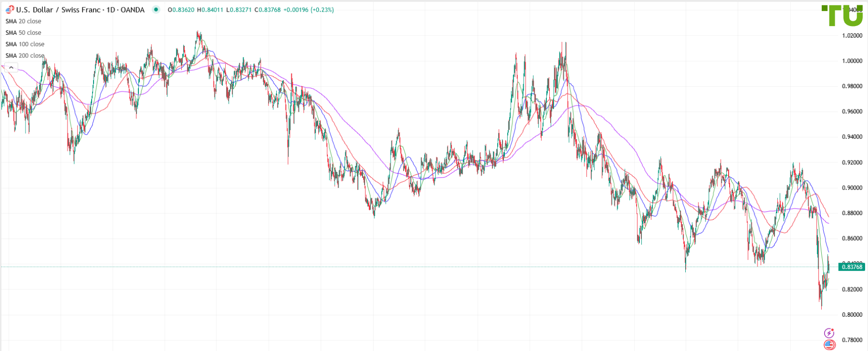Viewport: 868px width, 351px height.
Task: Click the 0.88000 price axis label
Action: coord(852,213)
